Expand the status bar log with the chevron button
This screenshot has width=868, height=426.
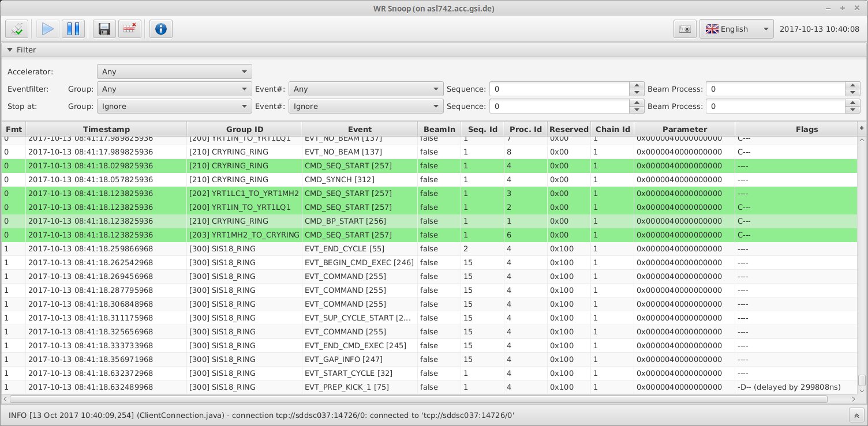pyautogui.click(x=857, y=415)
